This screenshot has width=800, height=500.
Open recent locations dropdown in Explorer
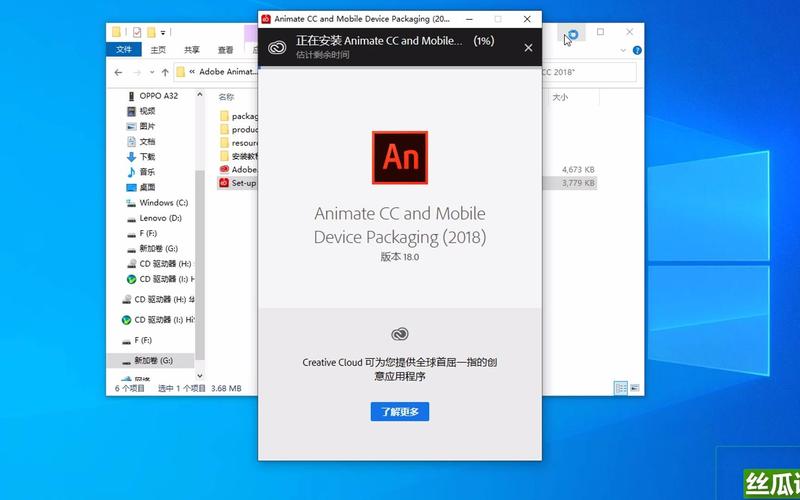tap(152, 72)
